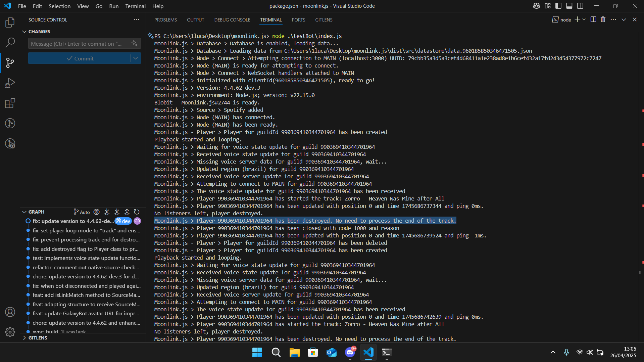Open the Run menu
The image size is (644, 362).
coord(114,6)
